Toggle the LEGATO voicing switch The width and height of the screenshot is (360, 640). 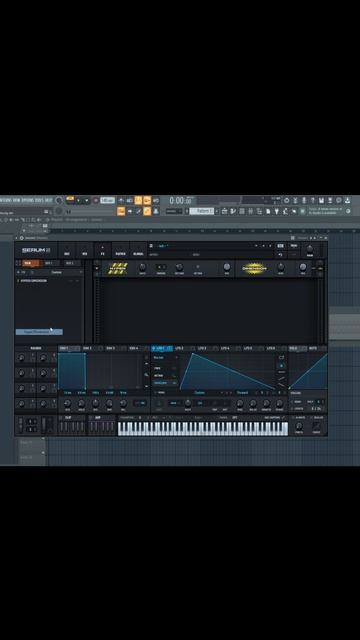(x=297, y=408)
